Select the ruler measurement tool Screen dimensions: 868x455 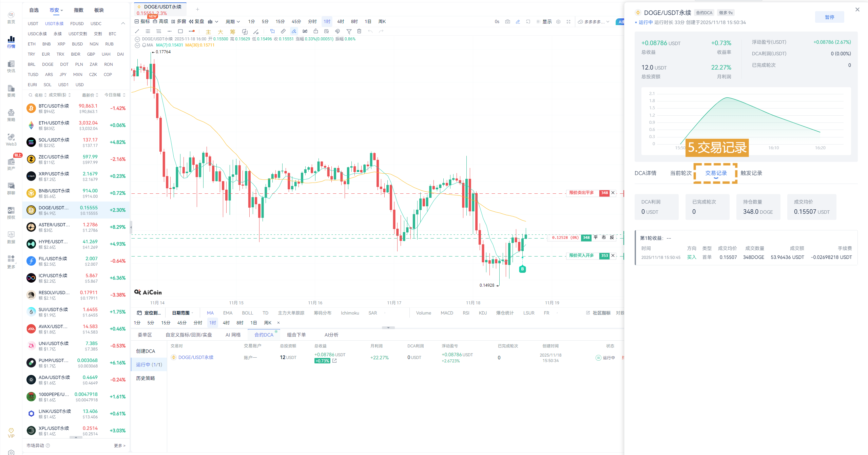(x=283, y=31)
